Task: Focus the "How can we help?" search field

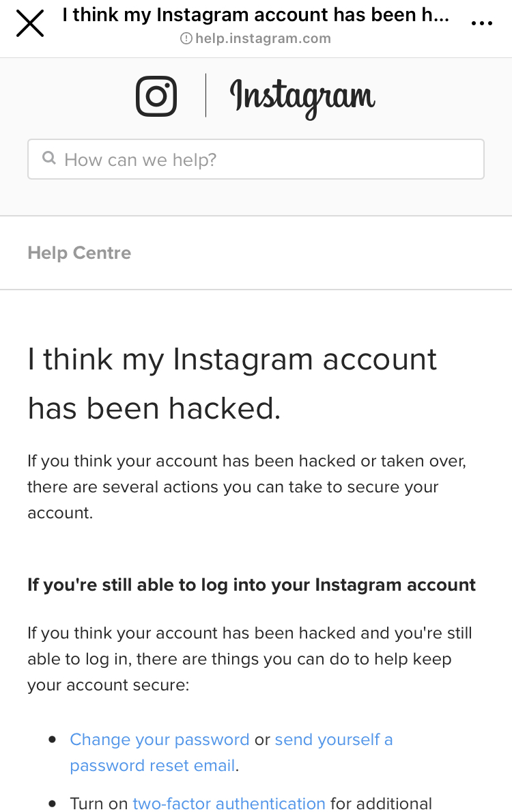Action: (266, 160)
